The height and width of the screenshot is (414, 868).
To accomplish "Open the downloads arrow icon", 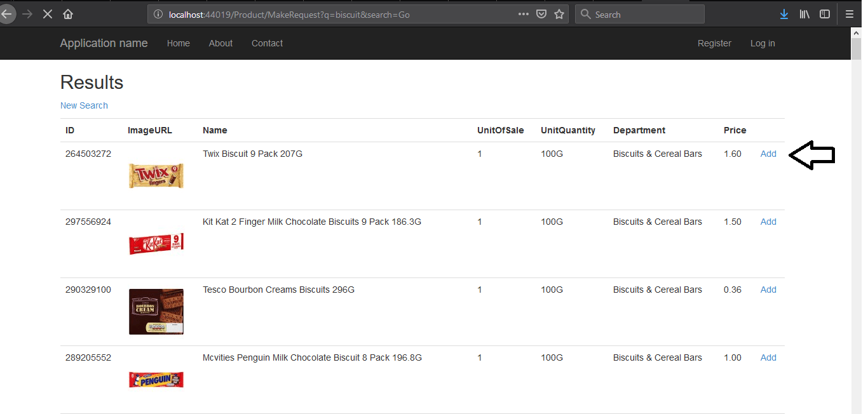I will 784,14.
